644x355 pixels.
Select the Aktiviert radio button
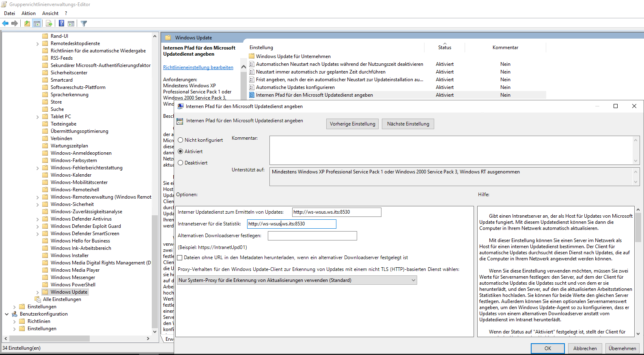181,152
